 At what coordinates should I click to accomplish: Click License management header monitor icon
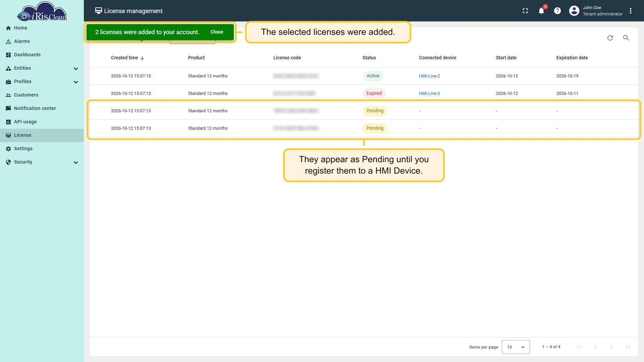[98, 11]
